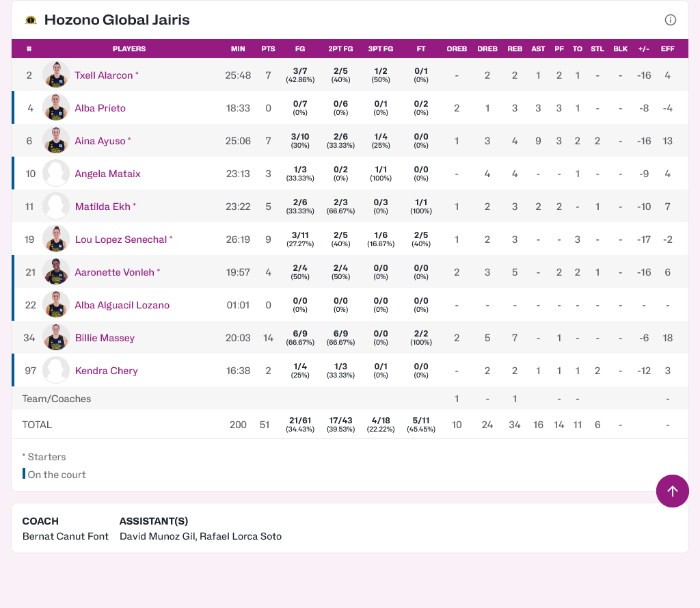Select the +/- column header
Image resolution: width=700 pixels, height=608 pixels.
pyautogui.click(x=643, y=49)
